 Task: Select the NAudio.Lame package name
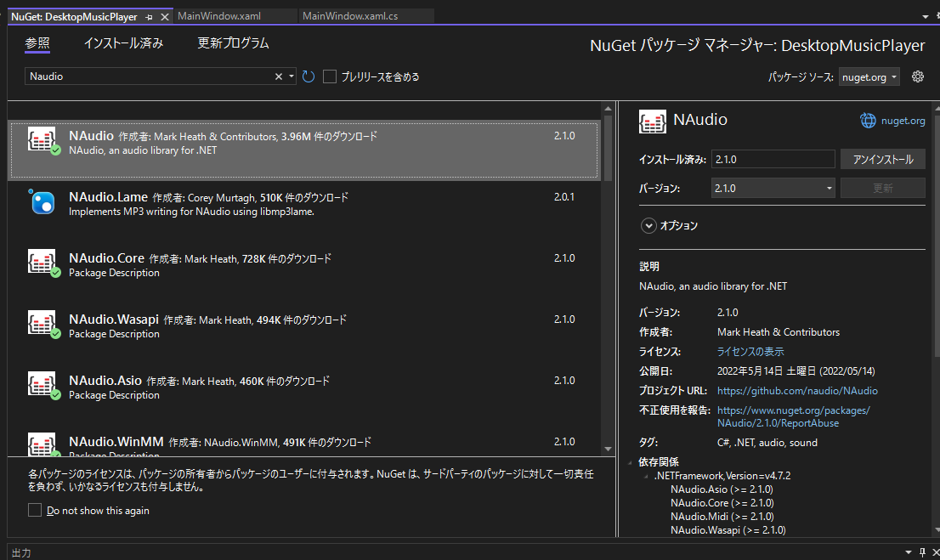point(109,197)
